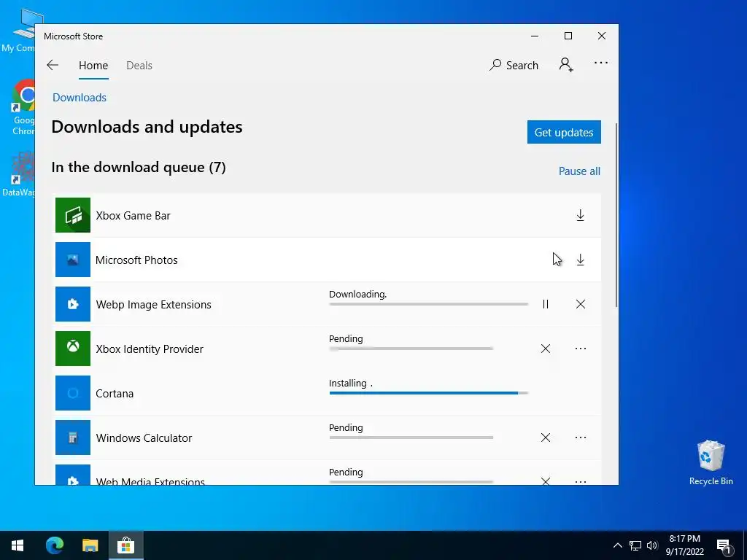Open the Home tab
The width and height of the screenshot is (747, 560).
click(93, 65)
